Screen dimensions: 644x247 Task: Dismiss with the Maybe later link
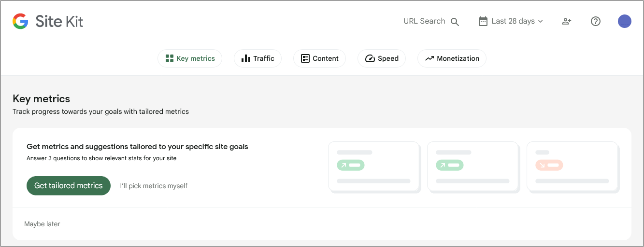(42, 224)
